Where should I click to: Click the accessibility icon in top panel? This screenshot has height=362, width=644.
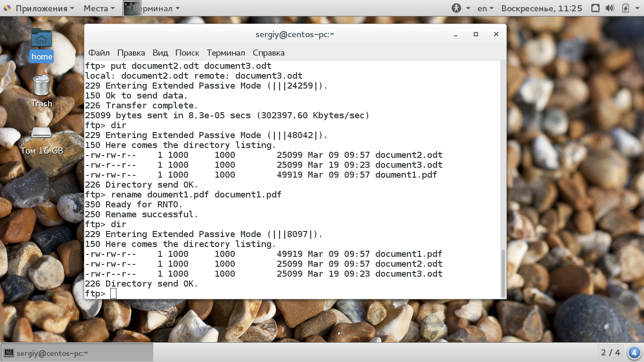pos(456,8)
